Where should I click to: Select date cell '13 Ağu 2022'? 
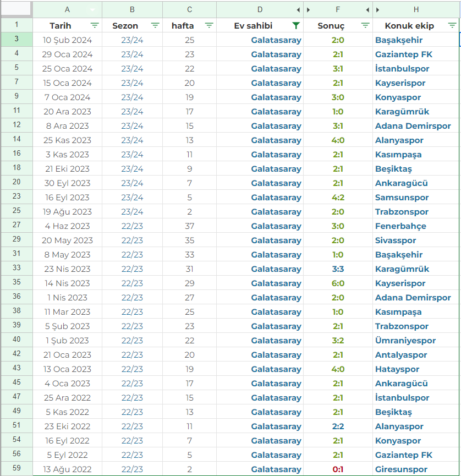(67, 469)
